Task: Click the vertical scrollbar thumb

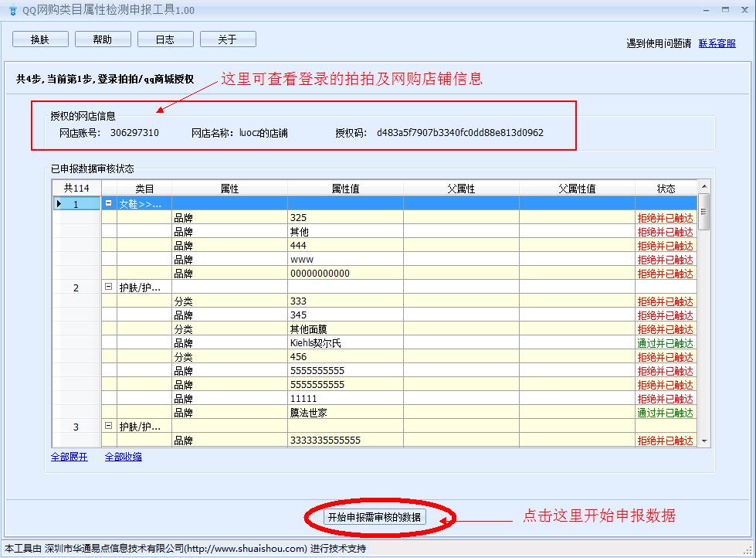Action: pyautogui.click(x=704, y=212)
